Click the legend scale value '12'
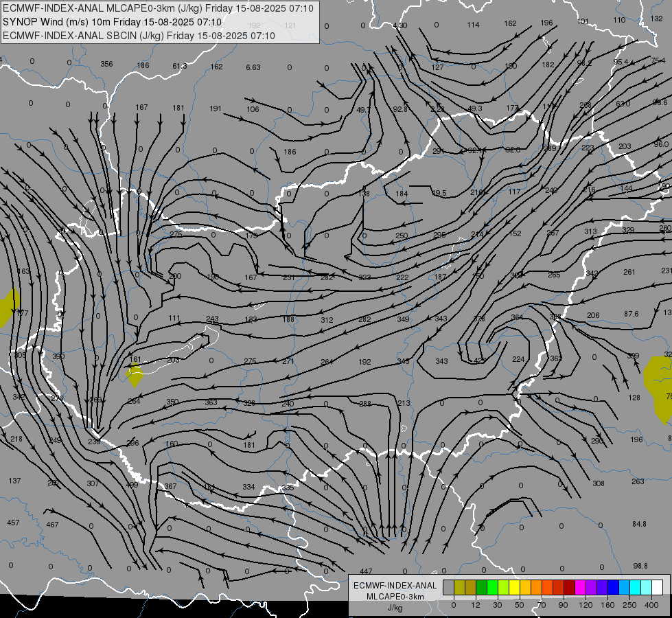The width and height of the screenshot is (672, 618). click(x=476, y=605)
